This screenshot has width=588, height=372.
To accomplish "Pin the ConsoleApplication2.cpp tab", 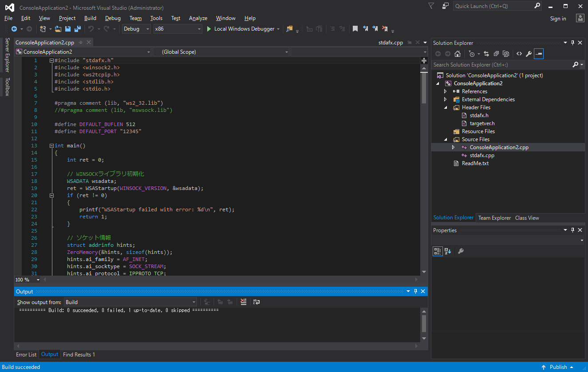I will tap(80, 43).
